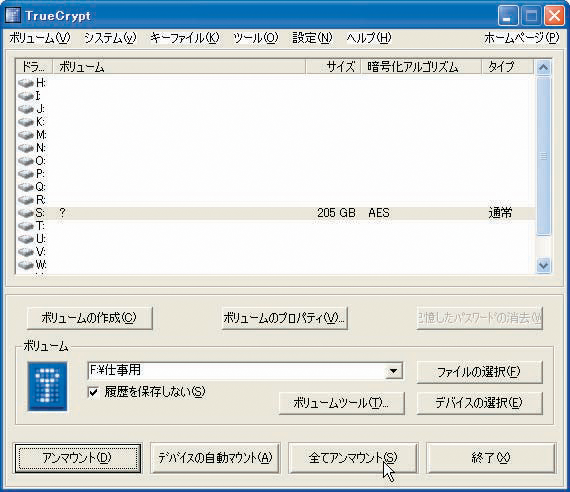The image size is (570, 492).
Task: Click the drive icon for U:
Action: pyautogui.click(x=25, y=239)
